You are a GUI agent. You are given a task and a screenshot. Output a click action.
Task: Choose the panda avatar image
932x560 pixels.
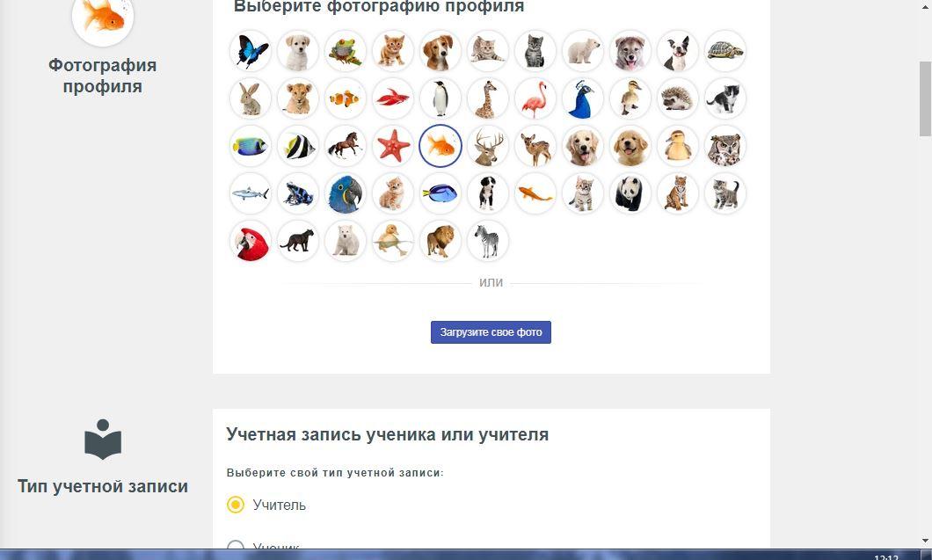coord(630,193)
